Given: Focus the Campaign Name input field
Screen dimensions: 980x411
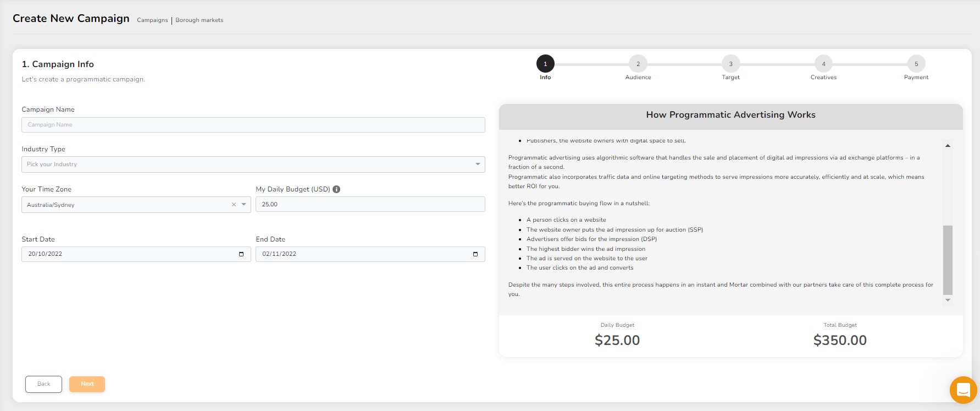Looking at the screenshot, I should pyautogui.click(x=253, y=125).
